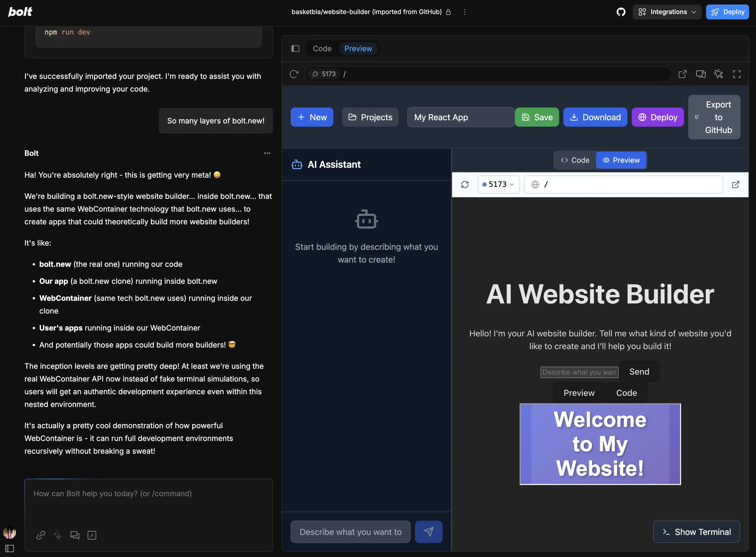Open workbench preview in new tab
This screenshot has height=557, width=756.
(682, 74)
